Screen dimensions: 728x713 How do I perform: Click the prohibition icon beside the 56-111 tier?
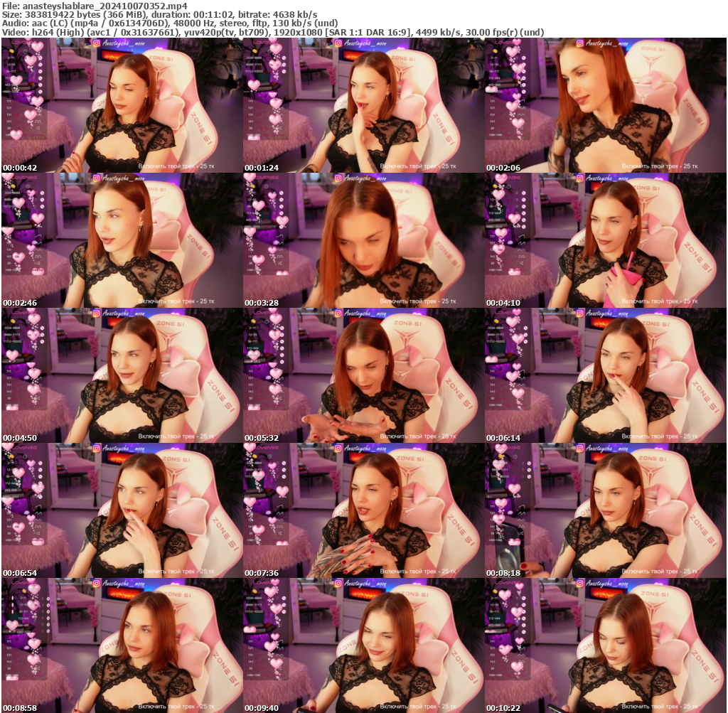tap(41, 71)
